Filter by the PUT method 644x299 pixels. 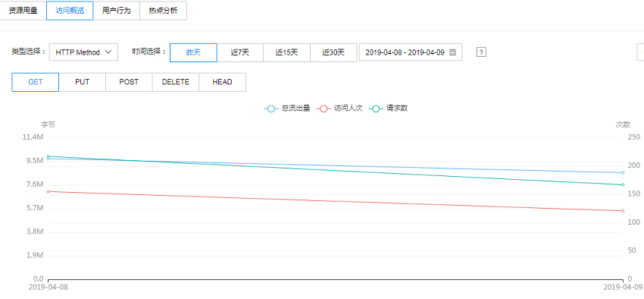[82, 82]
